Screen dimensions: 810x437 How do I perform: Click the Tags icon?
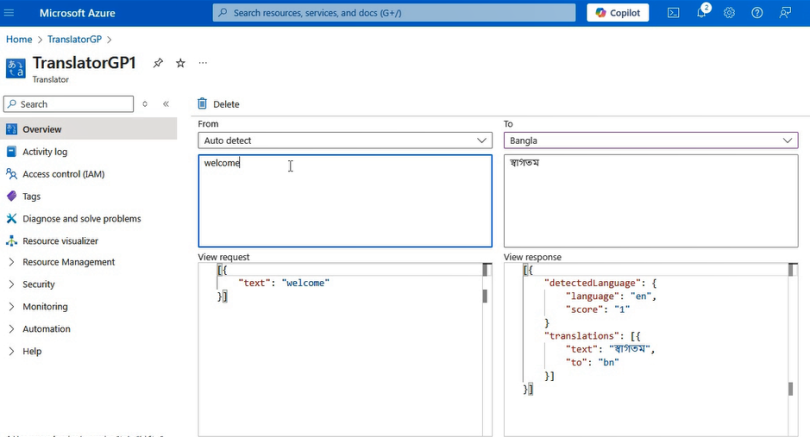[11, 196]
